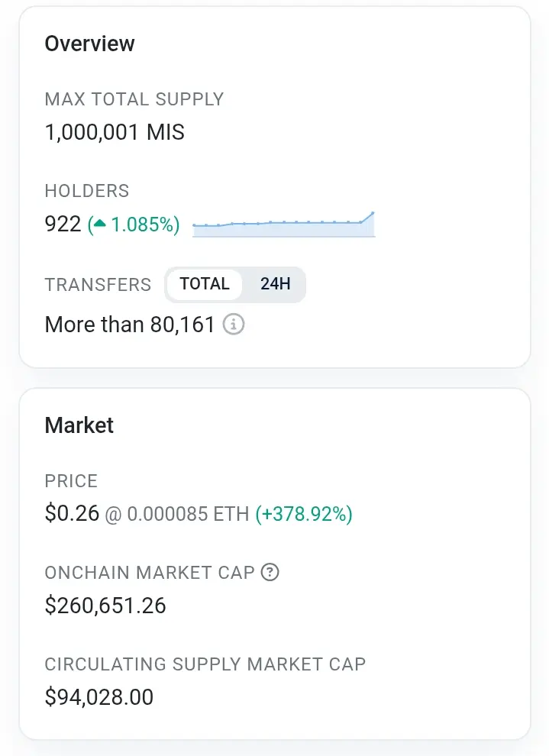This screenshot has width=549, height=756.
Task: Click the onchain market cap help icon
Action: click(x=270, y=572)
